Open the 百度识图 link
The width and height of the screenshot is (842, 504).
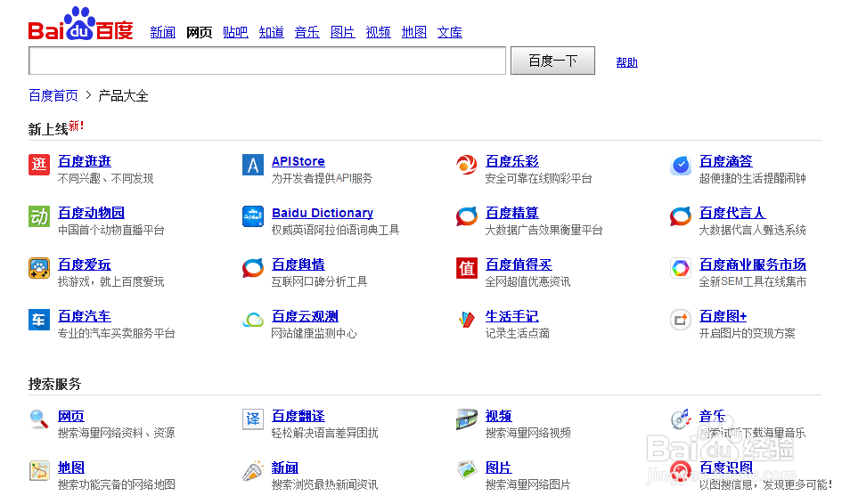click(725, 467)
